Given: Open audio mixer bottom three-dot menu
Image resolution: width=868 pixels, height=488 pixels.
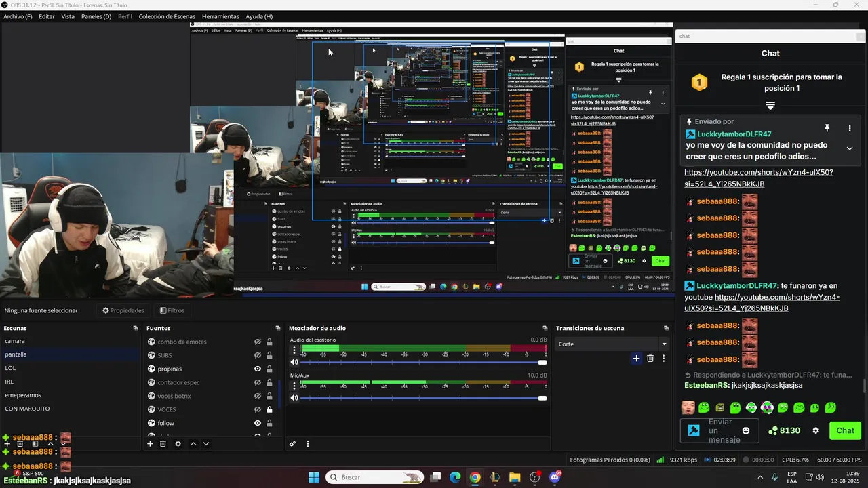Looking at the screenshot, I should point(307,444).
